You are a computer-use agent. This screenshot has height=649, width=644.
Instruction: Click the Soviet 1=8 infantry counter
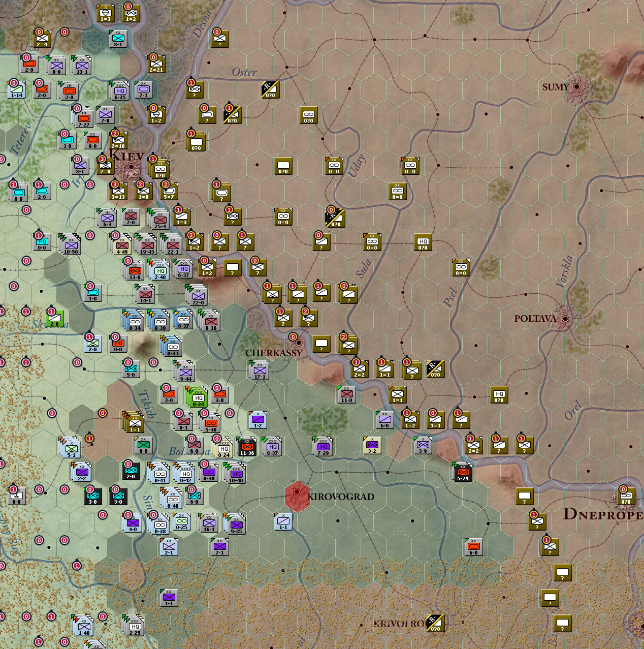[x=144, y=192]
